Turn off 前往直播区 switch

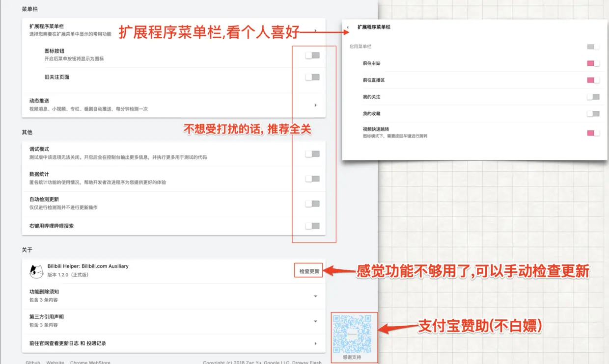593,80
